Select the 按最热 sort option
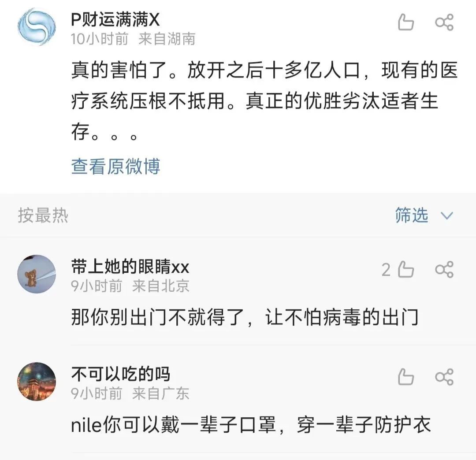 click(43, 216)
